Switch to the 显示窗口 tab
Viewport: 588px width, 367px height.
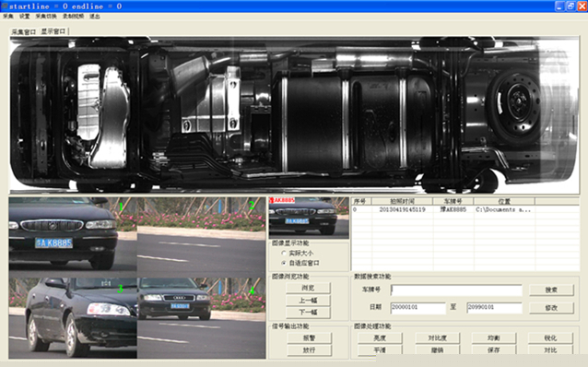pos(53,31)
